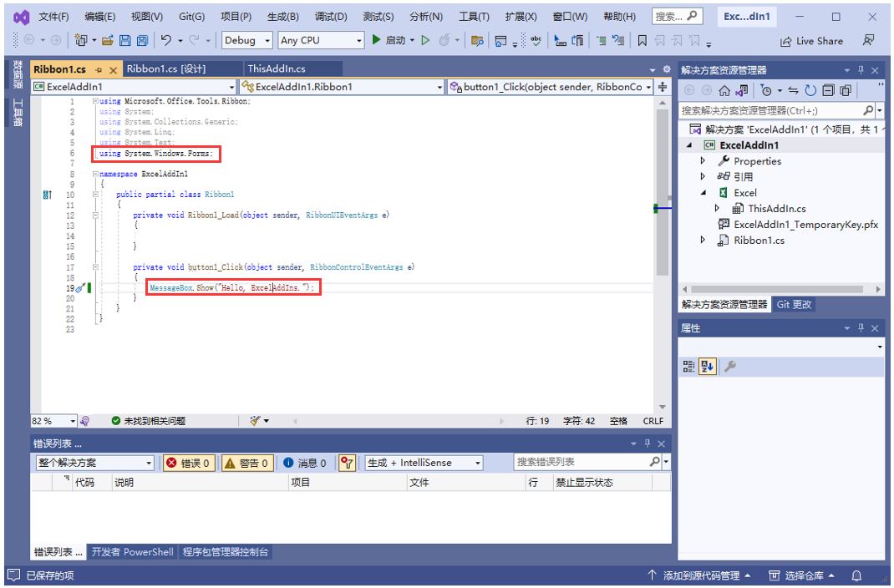Click code cleanup broom icon in editor footer

[255, 421]
